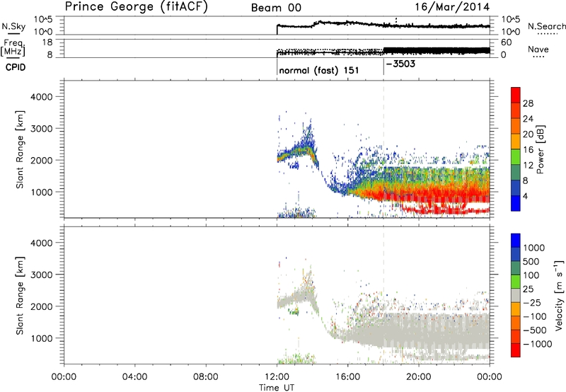Click the dotted line sample under 'Nave'
Image resolution: width=566 pixels, height=392 pixels.
[539, 57]
